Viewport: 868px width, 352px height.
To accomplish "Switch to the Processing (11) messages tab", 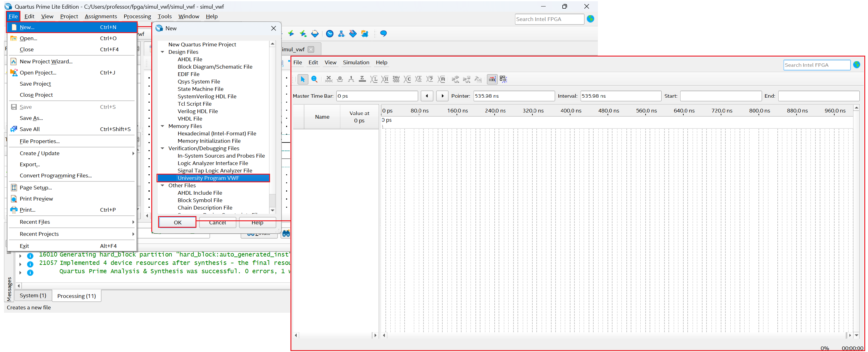I will click(76, 296).
